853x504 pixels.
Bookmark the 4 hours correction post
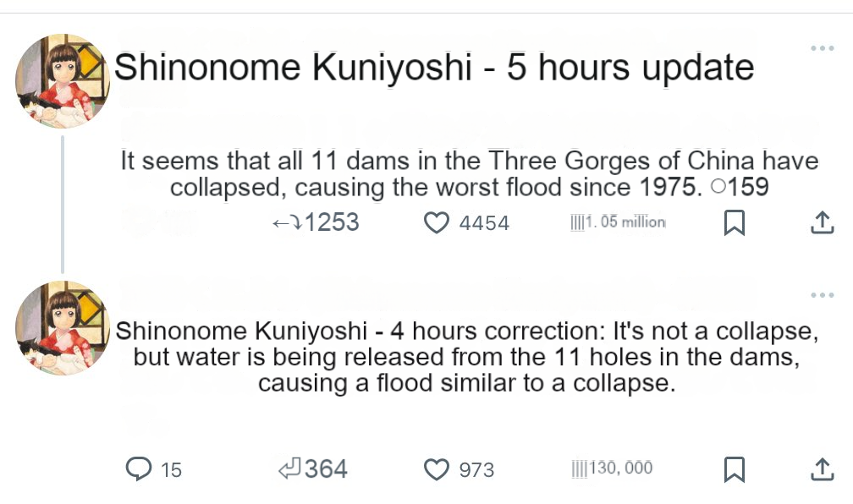735,469
